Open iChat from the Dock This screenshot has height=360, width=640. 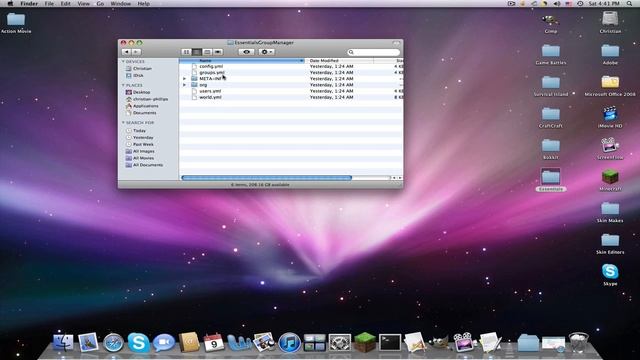(x=164, y=343)
